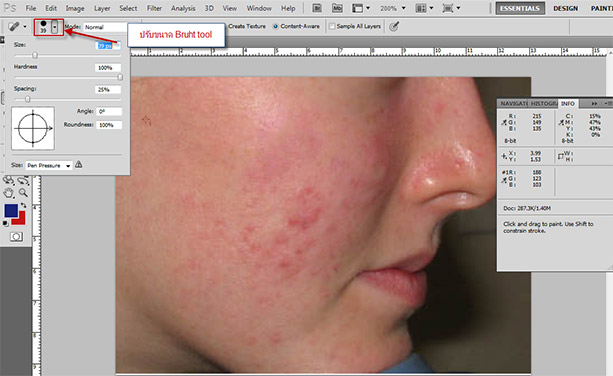Select the Hand tool
Viewport: 613px width, 376px height.
[x=9, y=193]
